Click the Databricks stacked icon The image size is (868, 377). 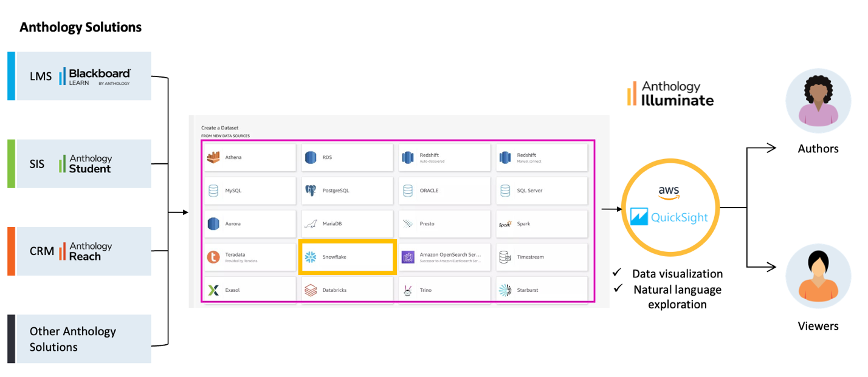pyautogui.click(x=311, y=290)
